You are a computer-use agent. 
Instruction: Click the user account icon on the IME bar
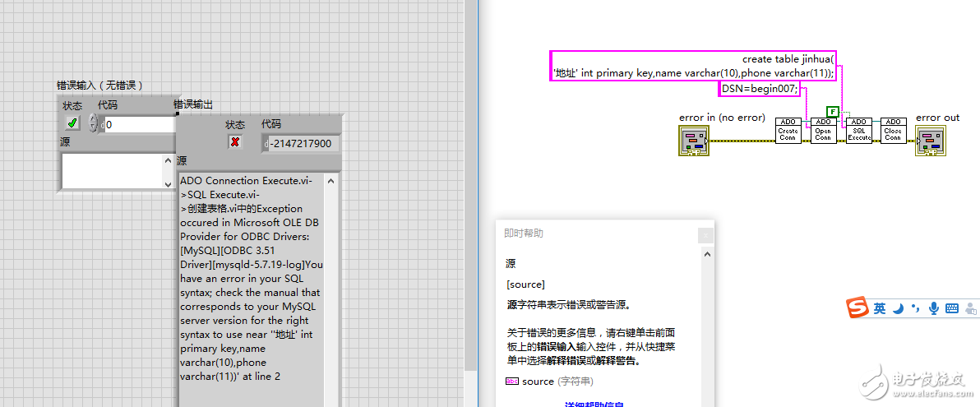[971, 308]
